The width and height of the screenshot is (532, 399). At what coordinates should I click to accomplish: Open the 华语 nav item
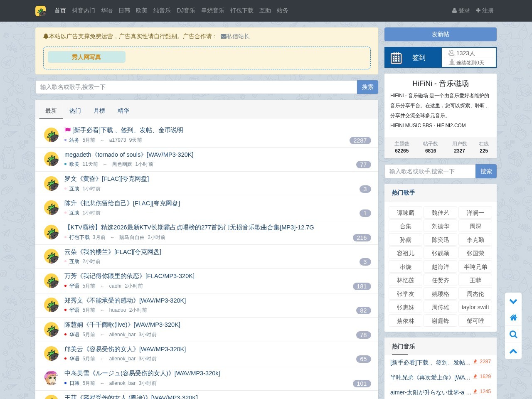point(107,11)
